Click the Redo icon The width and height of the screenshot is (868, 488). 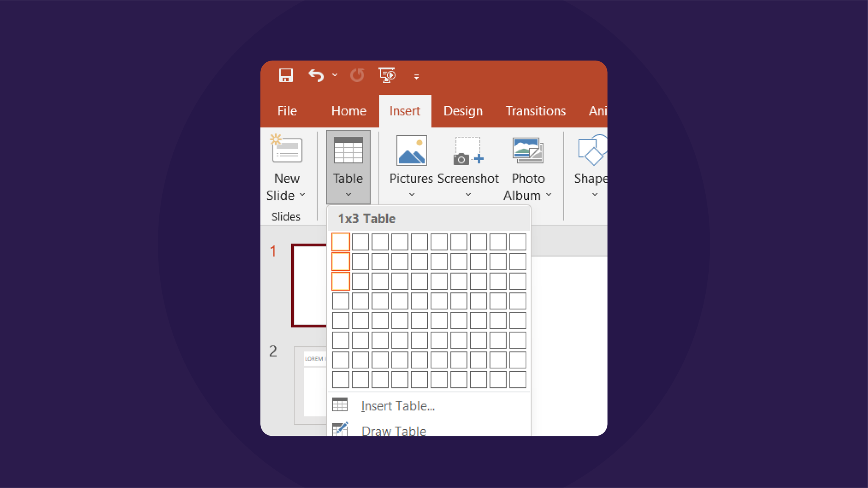[x=357, y=75]
